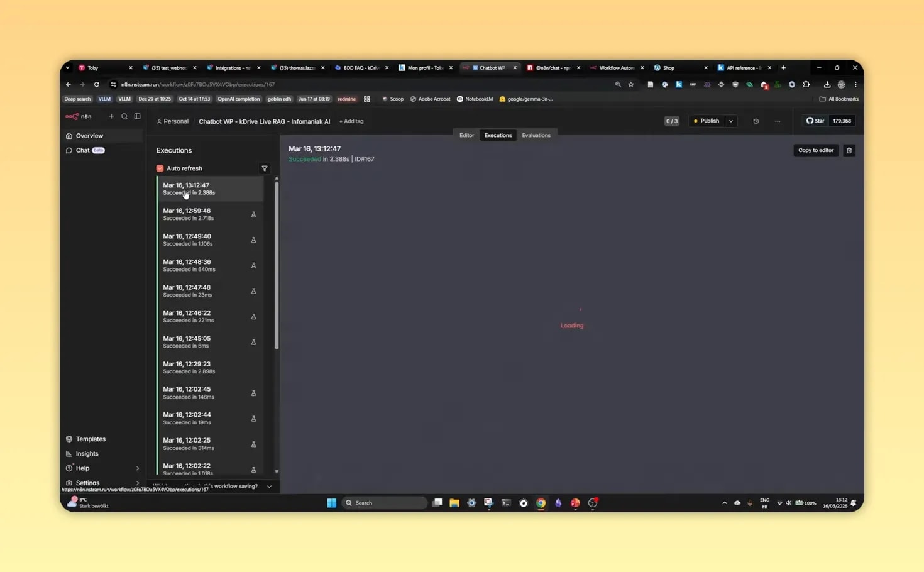
Task: Go to Overview with the home icon
Action: [x=89, y=136]
